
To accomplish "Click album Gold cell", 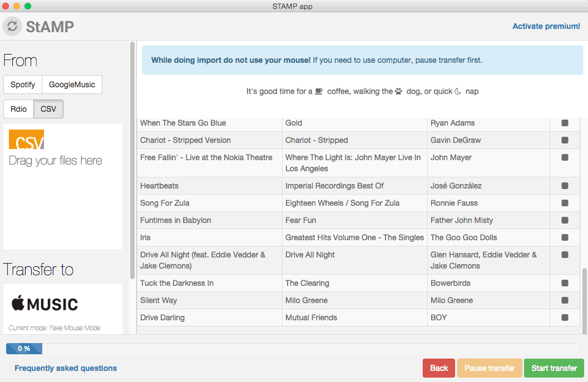I will [355, 123].
